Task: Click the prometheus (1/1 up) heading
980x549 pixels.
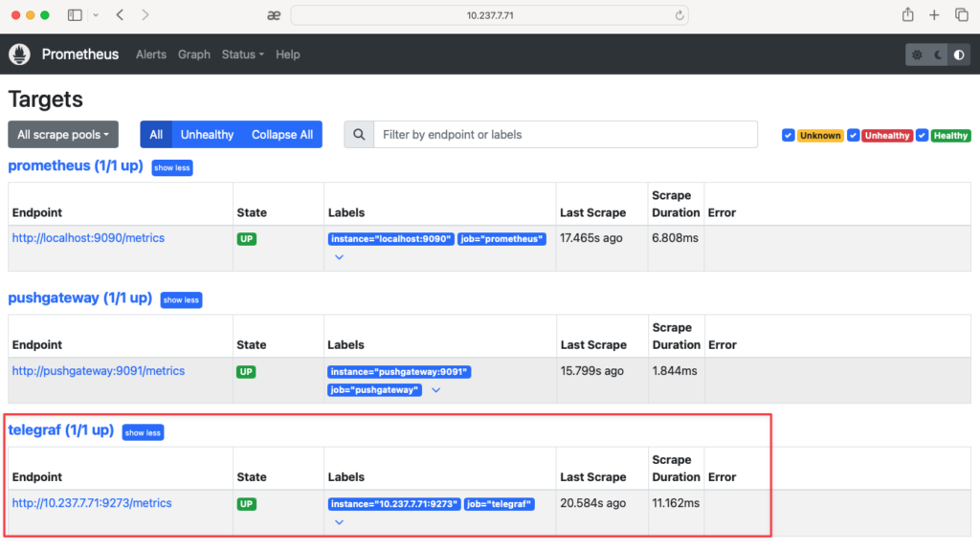Action: 76,166
